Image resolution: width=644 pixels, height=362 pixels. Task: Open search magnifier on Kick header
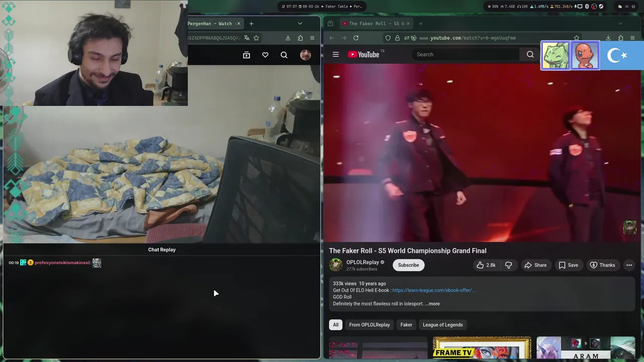[284, 55]
